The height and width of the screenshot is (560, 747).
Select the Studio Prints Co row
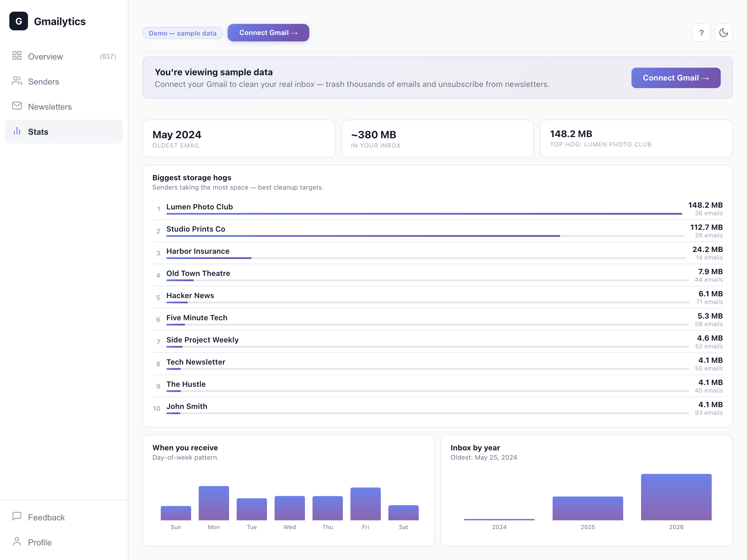coord(438,231)
